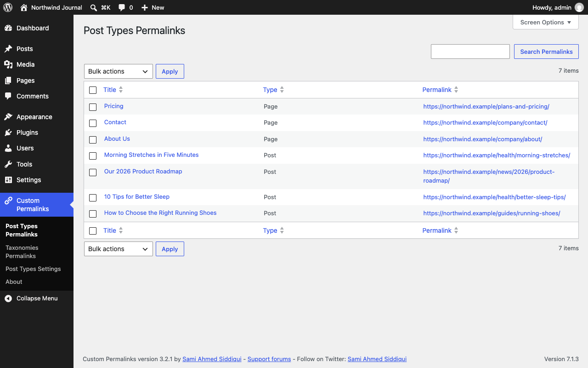Click the Custom Permalinks chain-link icon
This screenshot has height=368, width=588.
(8, 201)
